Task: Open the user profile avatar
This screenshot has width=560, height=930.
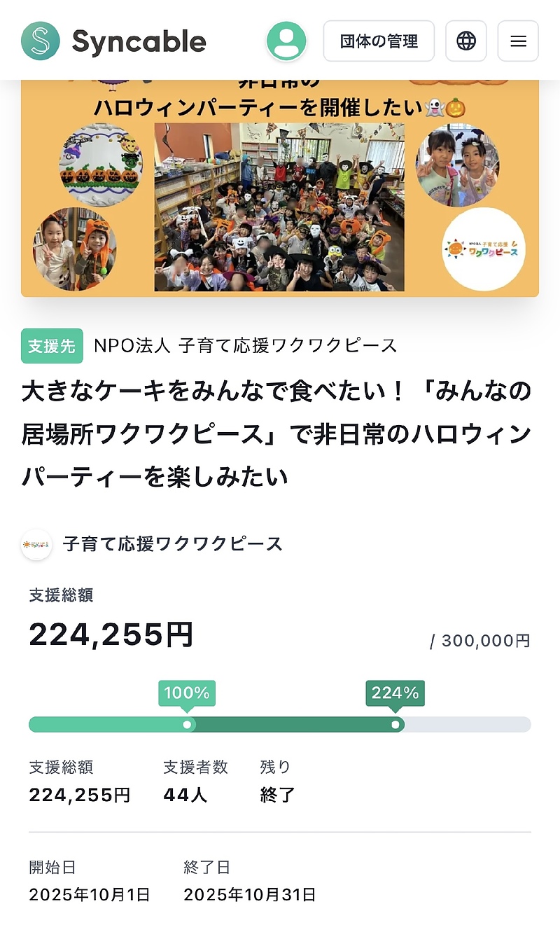Action: (x=286, y=41)
